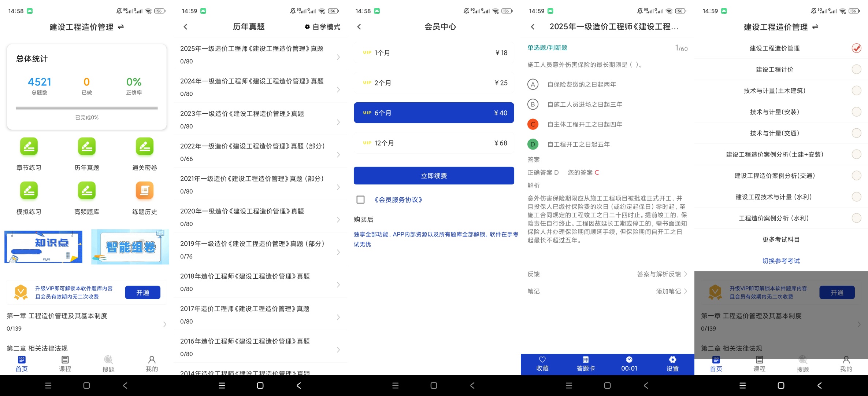
Task: Open the 智能组卷 banner thumbnail
Action: pyautogui.click(x=130, y=247)
